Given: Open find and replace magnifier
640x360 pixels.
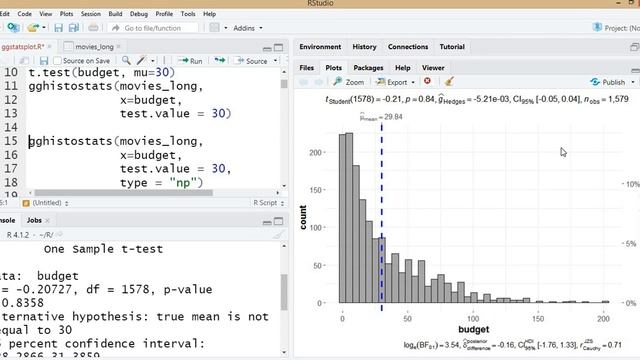Looking at the screenshot, I should tap(126, 60).
